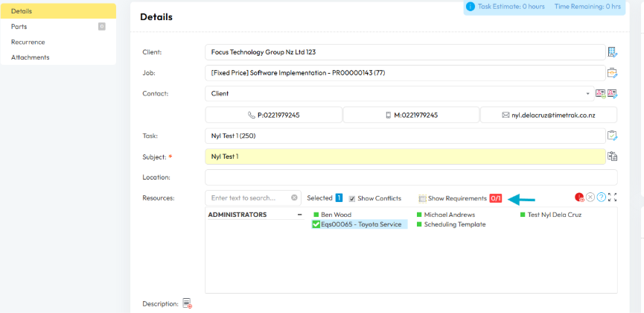The width and height of the screenshot is (644, 313).
Task: Click the add contact icon in Contact row
Action: 600,94
